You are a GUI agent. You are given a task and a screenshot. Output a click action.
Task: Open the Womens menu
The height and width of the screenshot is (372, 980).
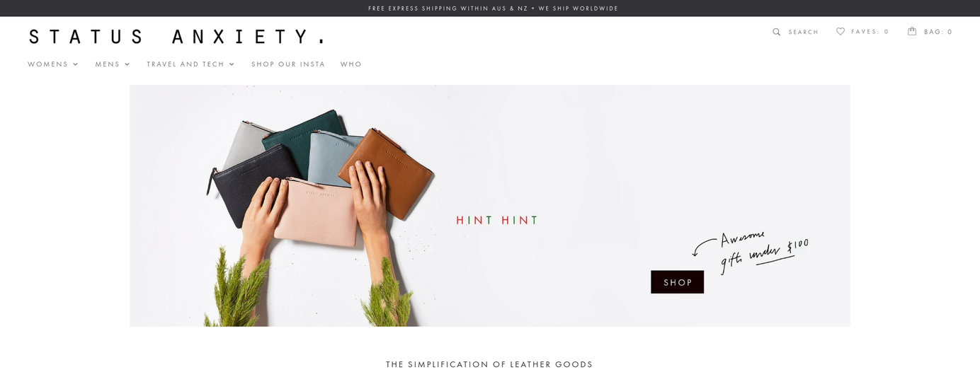[x=48, y=64]
